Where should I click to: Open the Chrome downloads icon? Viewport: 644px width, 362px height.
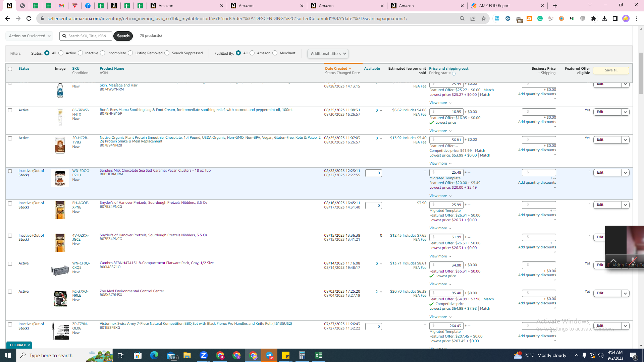[x=604, y=18]
